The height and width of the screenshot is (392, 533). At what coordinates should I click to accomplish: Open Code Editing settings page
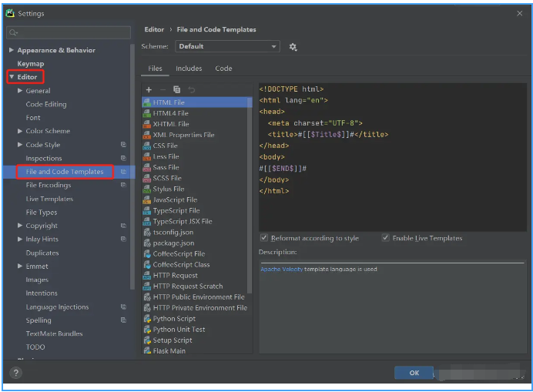46,104
